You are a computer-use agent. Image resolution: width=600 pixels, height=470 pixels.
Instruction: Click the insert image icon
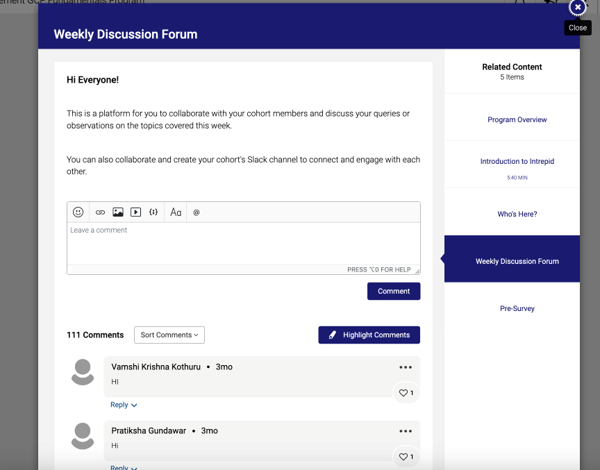tap(118, 212)
